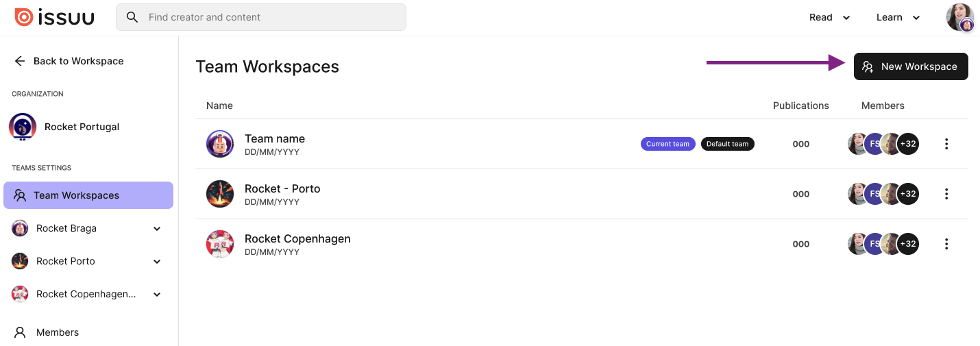Focus the Find creator and content field

pyautogui.click(x=261, y=17)
